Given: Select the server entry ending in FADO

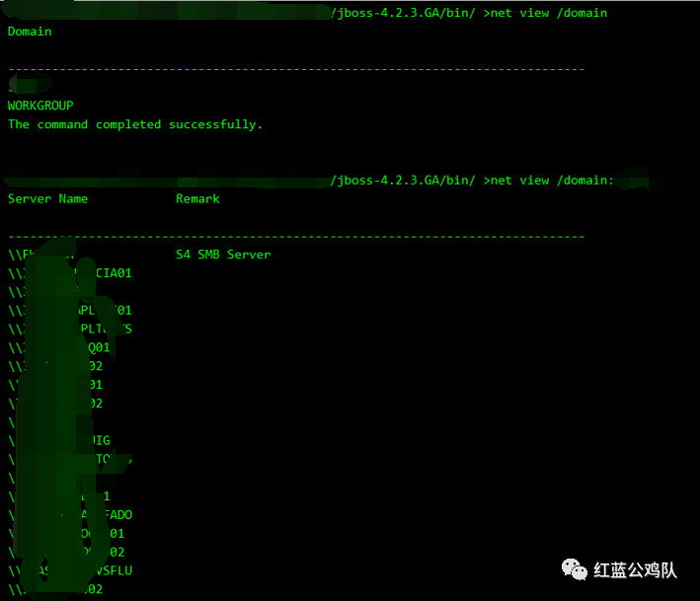Looking at the screenshot, I should [x=114, y=514].
